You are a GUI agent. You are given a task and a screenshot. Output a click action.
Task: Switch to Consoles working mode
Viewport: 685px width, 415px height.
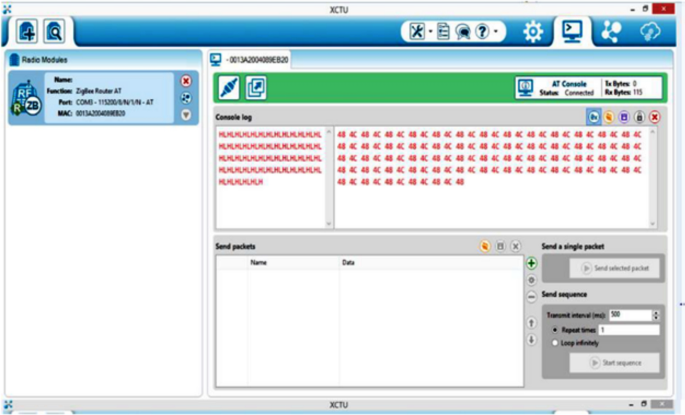tap(572, 31)
